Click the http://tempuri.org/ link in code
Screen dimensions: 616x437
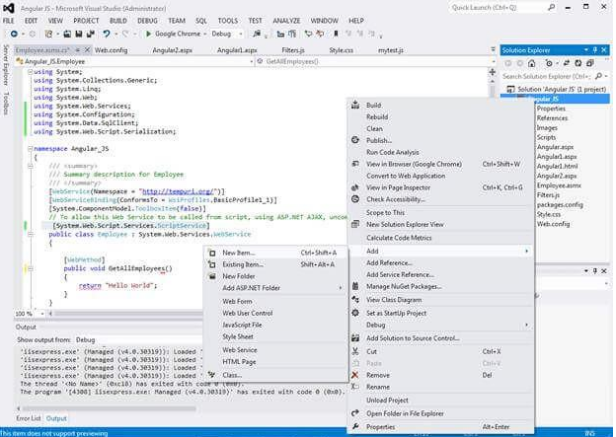tap(178, 192)
